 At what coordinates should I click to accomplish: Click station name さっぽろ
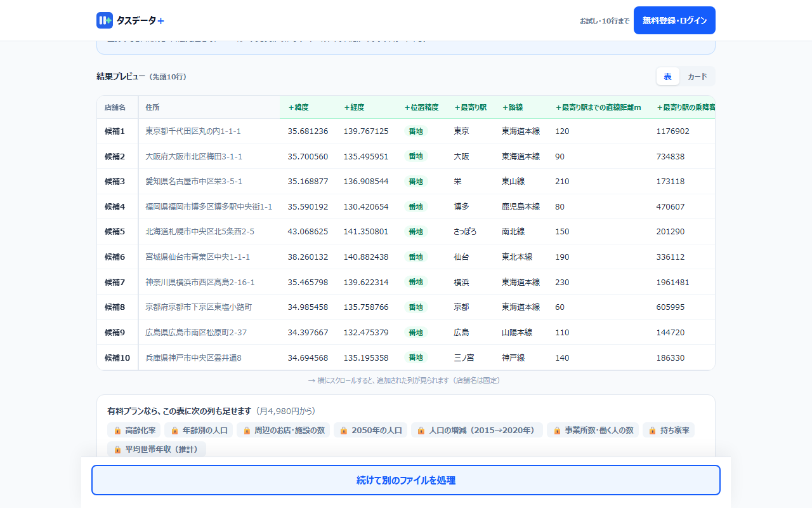[465, 232]
